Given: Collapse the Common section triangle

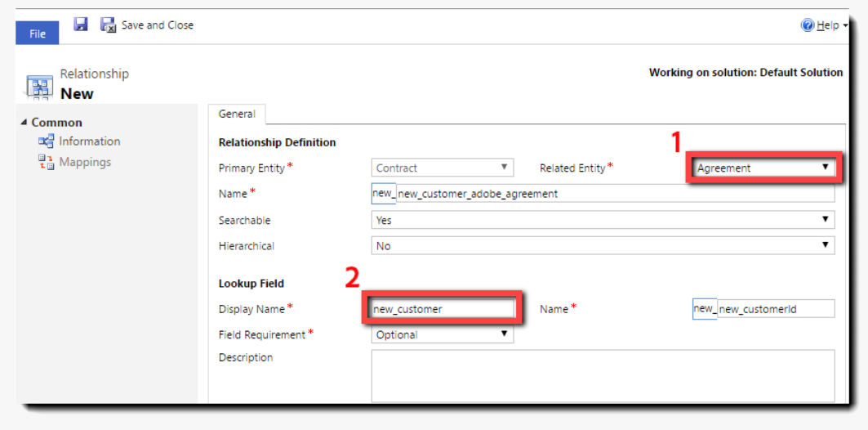Looking at the screenshot, I should pyautogui.click(x=23, y=123).
